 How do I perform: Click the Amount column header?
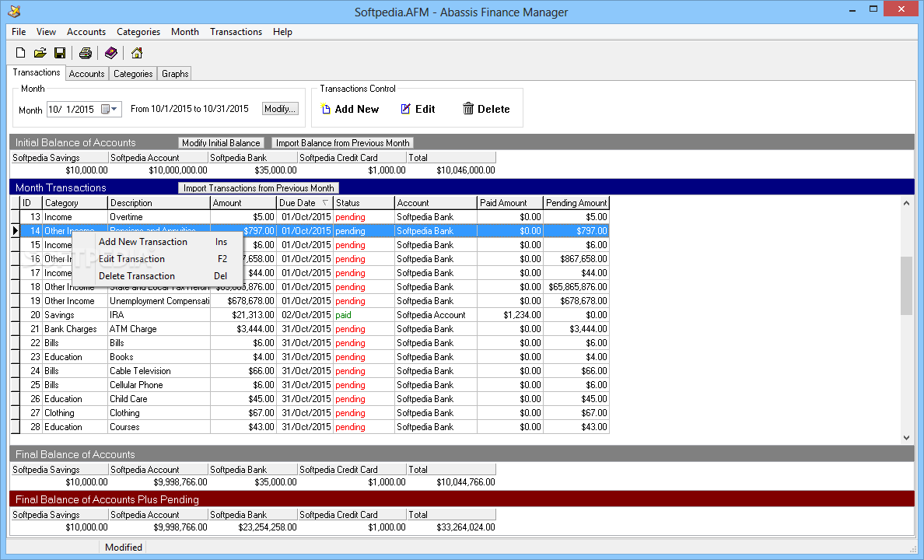click(243, 203)
